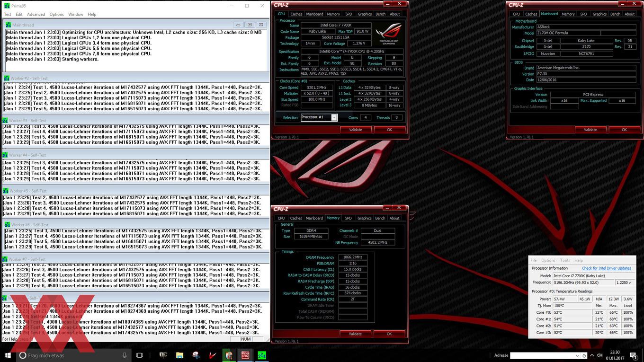Image resolution: width=644 pixels, height=362 pixels.
Task: Click Validate in CPU-Z Memory window
Action: 355,334
